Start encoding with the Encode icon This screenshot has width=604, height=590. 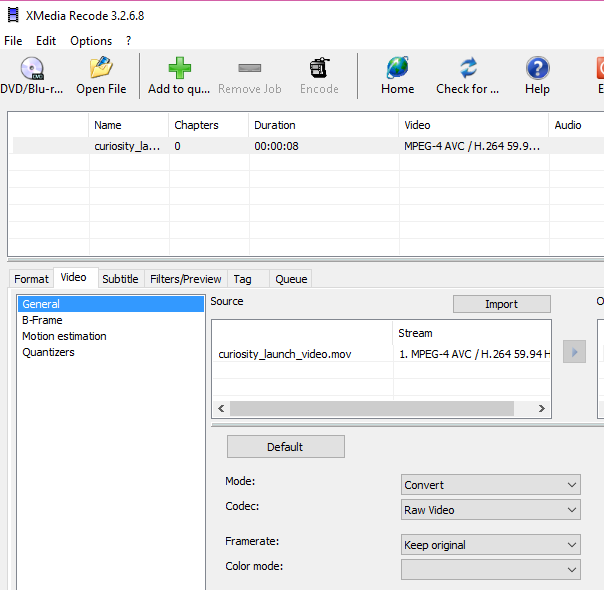(319, 69)
